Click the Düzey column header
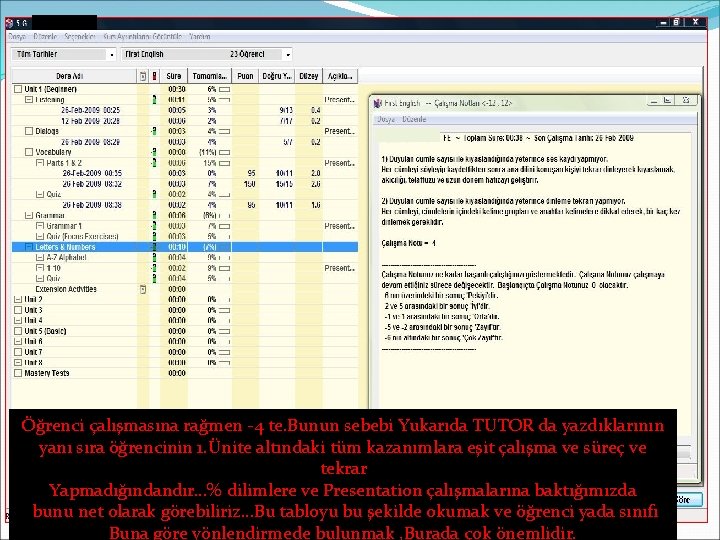Screen dimensions: 720x540 (309, 76)
